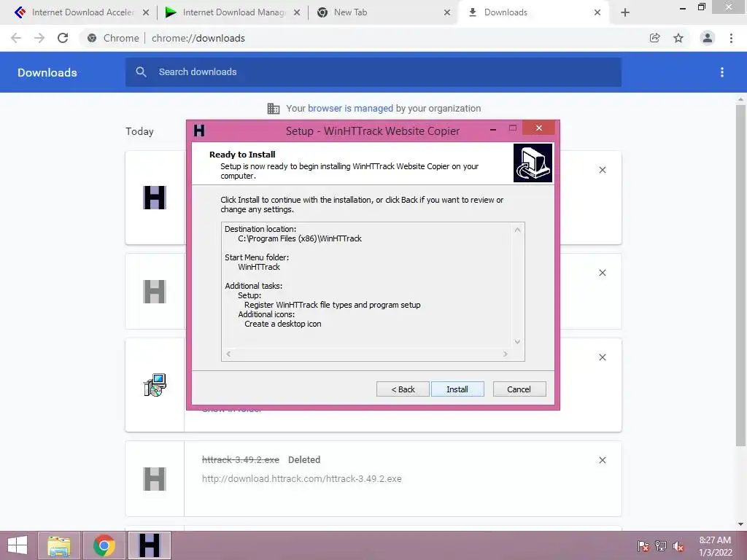Open the 'browser is managed' link
The width and height of the screenshot is (747, 560).
350,108
